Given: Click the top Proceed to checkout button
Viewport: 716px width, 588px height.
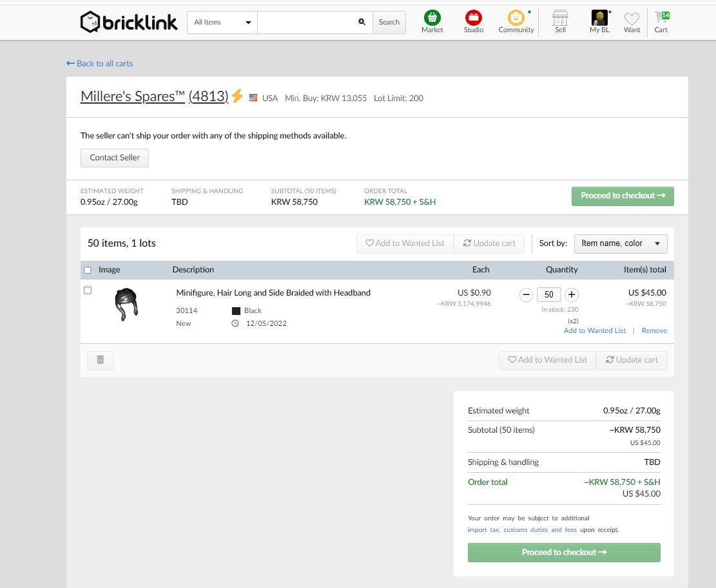Looking at the screenshot, I should [x=623, y=196].
